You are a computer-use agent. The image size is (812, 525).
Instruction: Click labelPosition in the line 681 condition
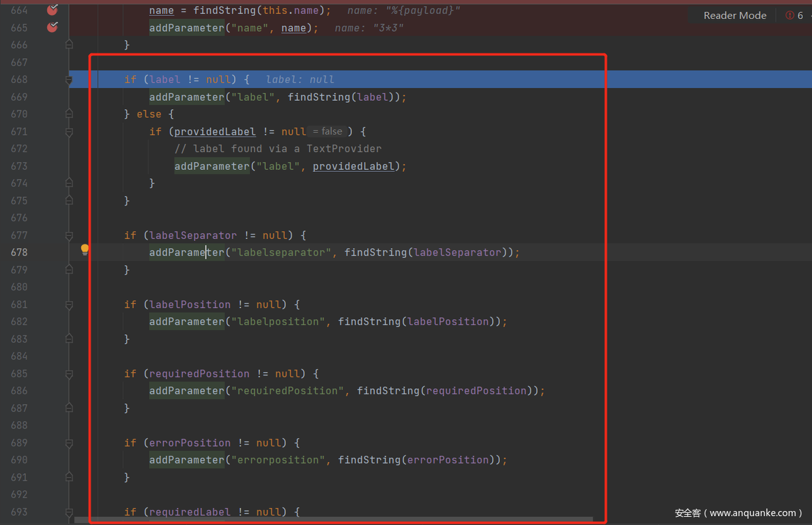pyautogui.click(x=190, y=304)
